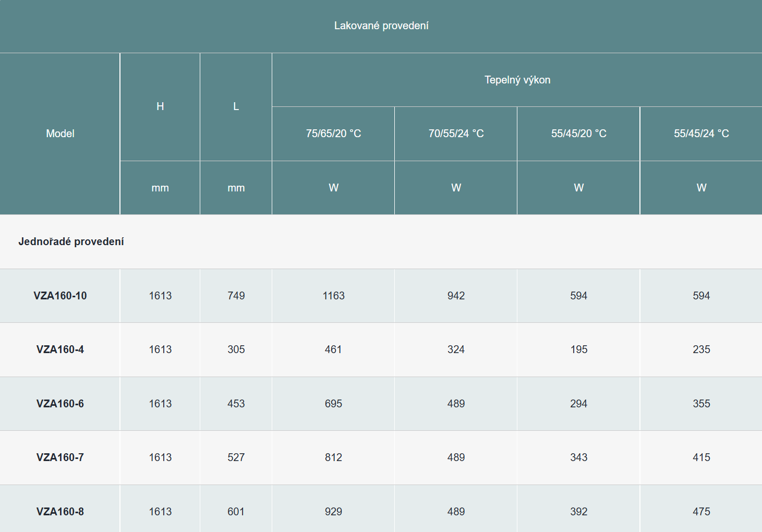762x532 pixels.
Task: Click the 'H' column header
Action: [160, 106]
